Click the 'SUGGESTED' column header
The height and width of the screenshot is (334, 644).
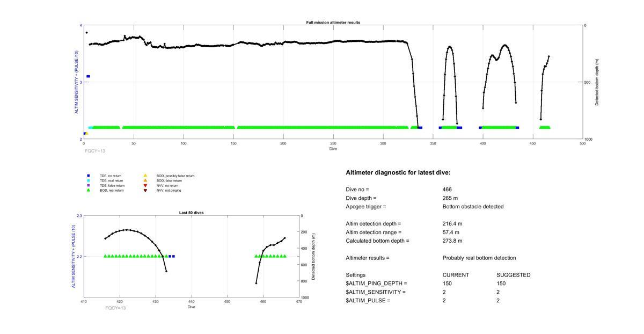coord(514,275)
